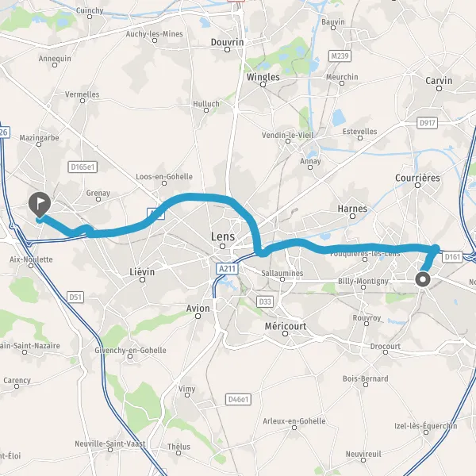Click the Avion town label

[x=198, y=309]
